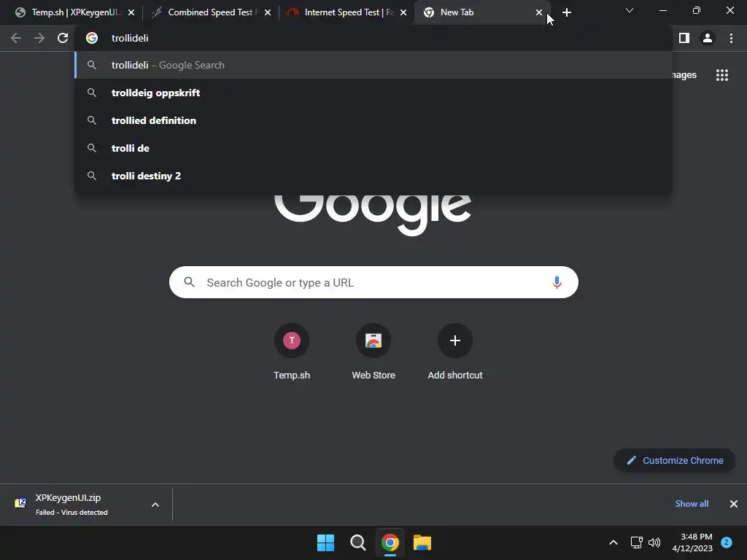Select trolli destiny 2 suggestion
The image size is (747, 560).
coord(373,176)
